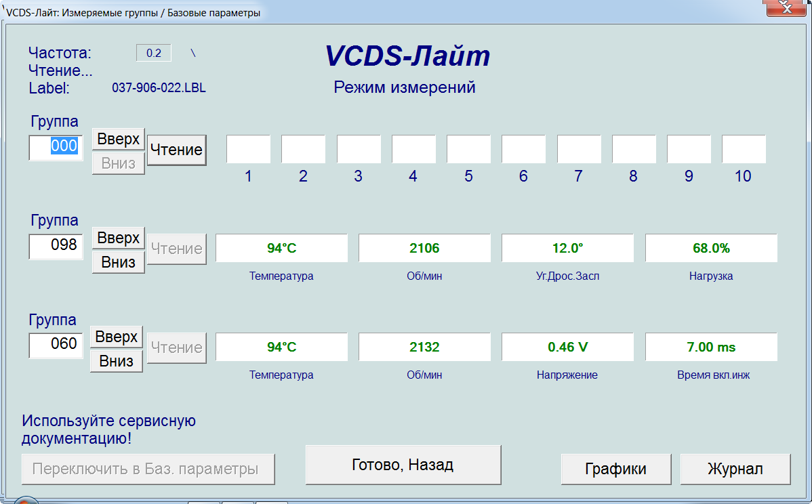
Task: Click the 2132 Об/мин value field
Action: tap(425, 348)
